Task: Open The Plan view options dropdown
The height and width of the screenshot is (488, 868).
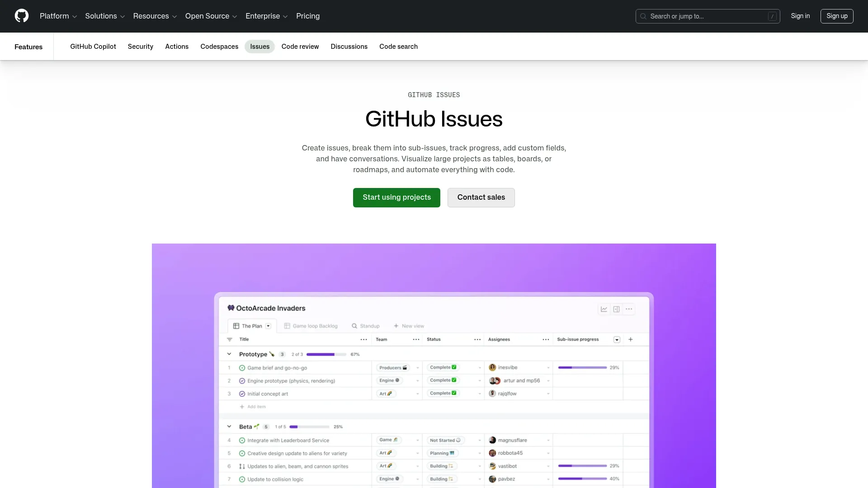Action: [x=268, y=326]
